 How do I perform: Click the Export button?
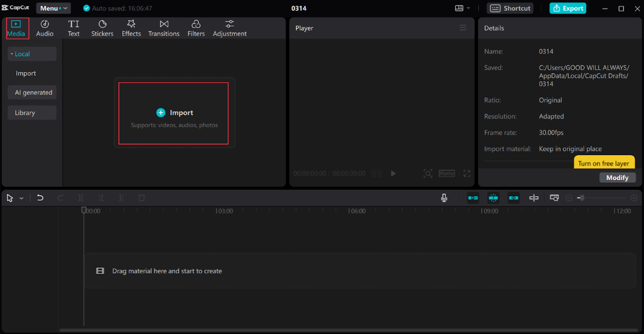pos(568,8)
